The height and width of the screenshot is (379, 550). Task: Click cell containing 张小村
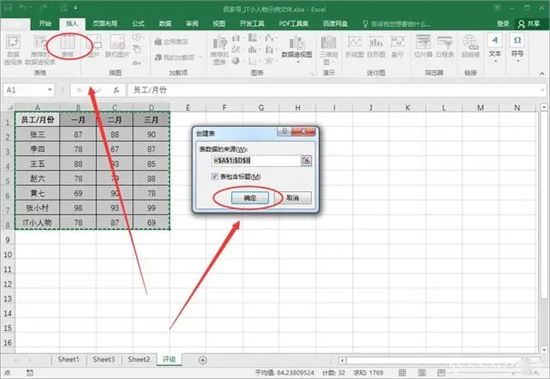(38, 208)
